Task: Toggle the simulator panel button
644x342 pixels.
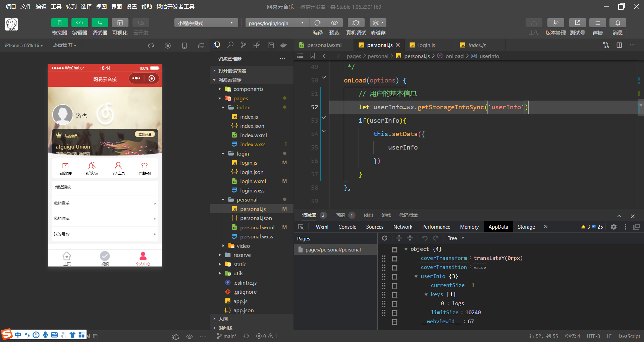Action: coord(60,23)
